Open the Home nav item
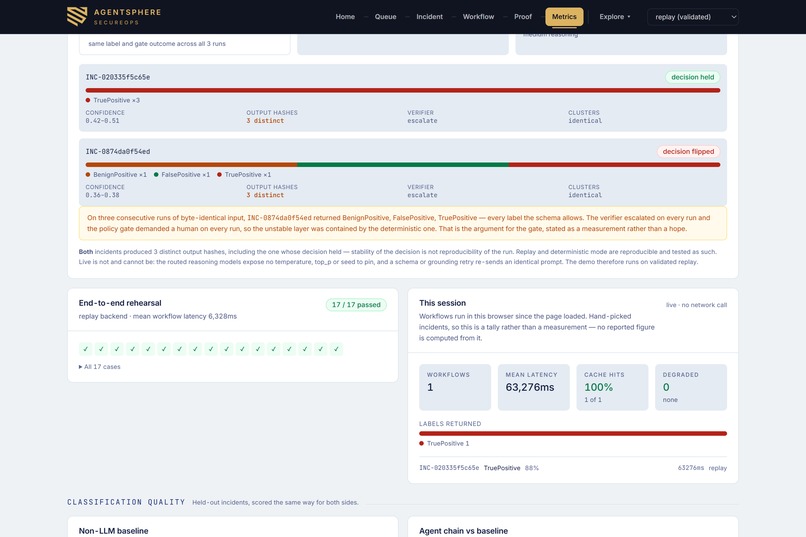The height and width of the screenshot is (537, 806). [345, 17]
